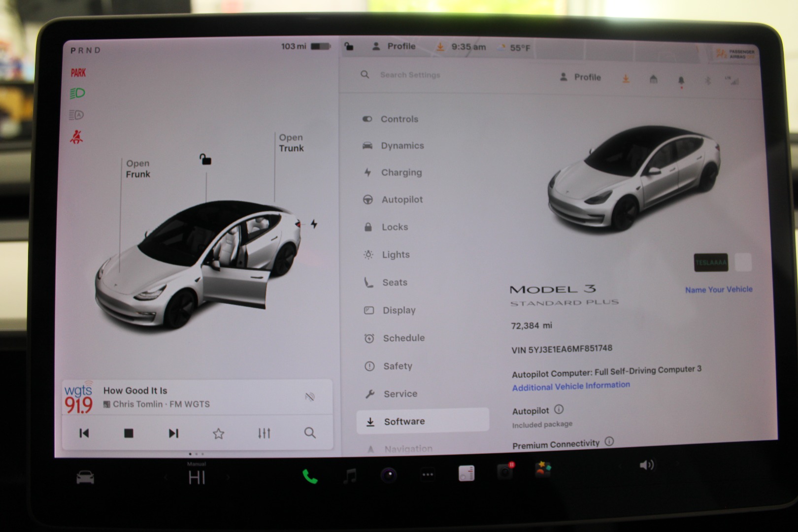Open notifications bell icon
This screenshot has height=532, width=798.
[681, 80]
